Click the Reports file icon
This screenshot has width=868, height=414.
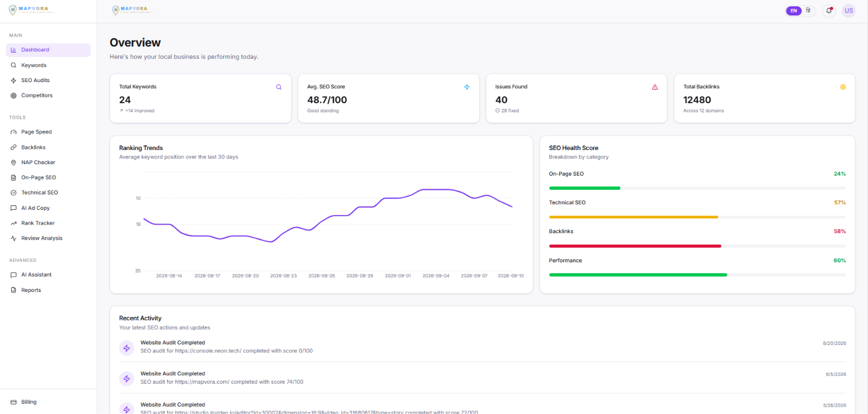pyautogui.click(x=14, y=290)
